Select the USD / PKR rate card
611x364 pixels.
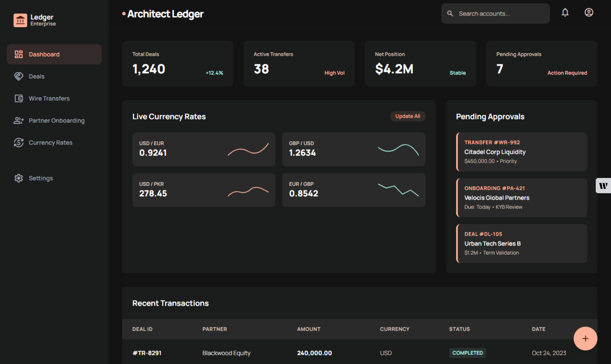[204, 190]
